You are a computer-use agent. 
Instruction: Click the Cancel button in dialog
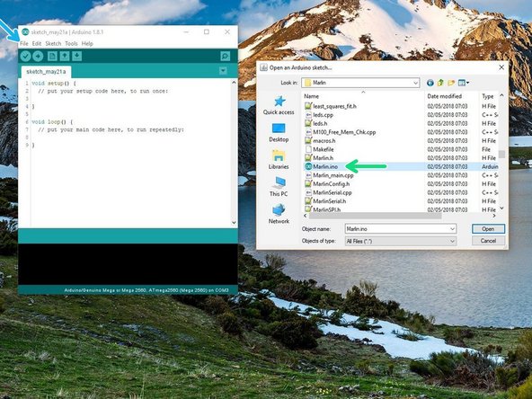click(488, 241)
